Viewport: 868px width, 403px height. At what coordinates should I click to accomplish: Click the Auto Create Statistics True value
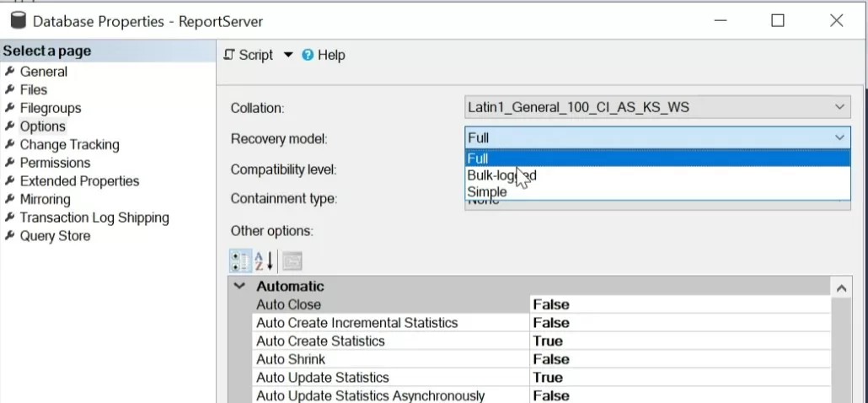pyautogui.click(x=680, y=341)
